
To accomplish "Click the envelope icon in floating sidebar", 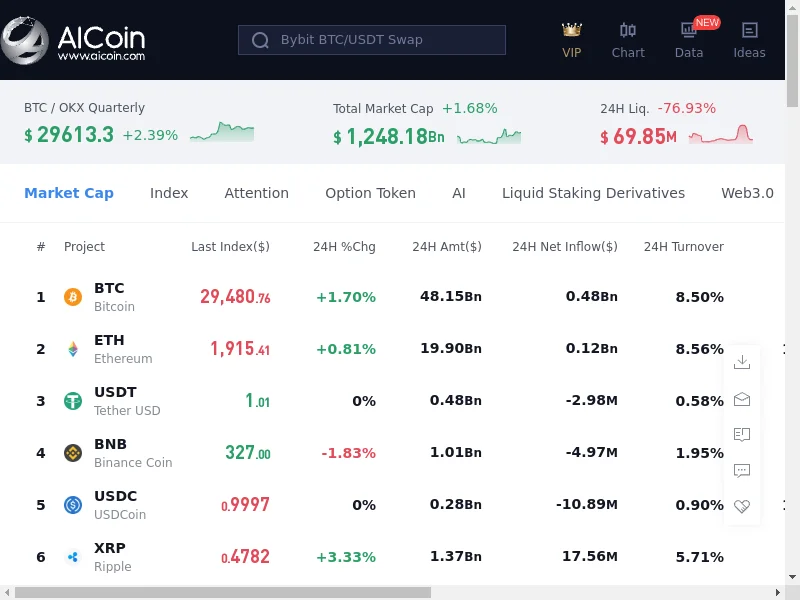I will pyautogui.click(x=742, y=399).
